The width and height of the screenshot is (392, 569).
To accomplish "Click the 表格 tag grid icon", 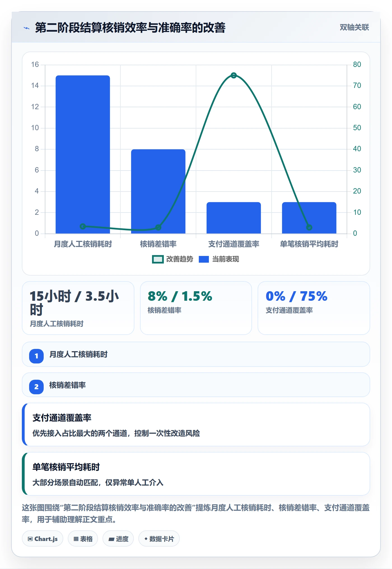I will coord(76,539).
